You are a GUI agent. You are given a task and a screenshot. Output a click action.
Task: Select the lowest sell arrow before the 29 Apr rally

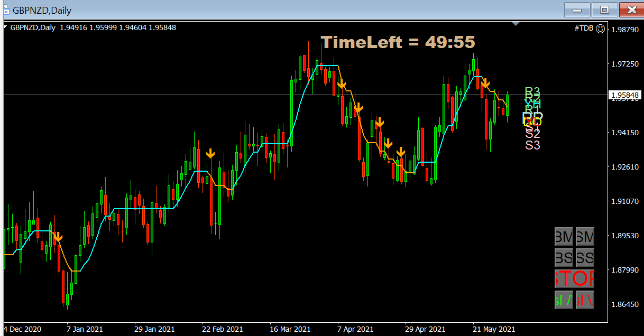point(400,153)
